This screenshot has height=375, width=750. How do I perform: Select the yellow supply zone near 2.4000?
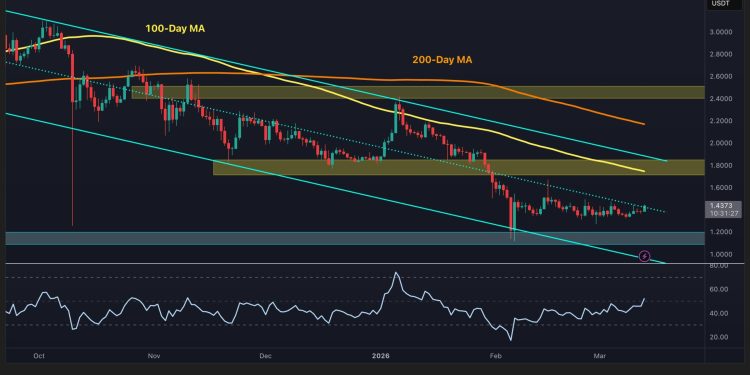[418, 93]
